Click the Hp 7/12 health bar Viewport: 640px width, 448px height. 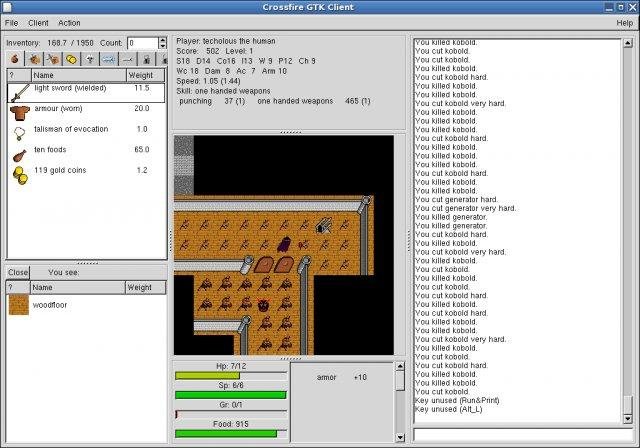[231, 375]
